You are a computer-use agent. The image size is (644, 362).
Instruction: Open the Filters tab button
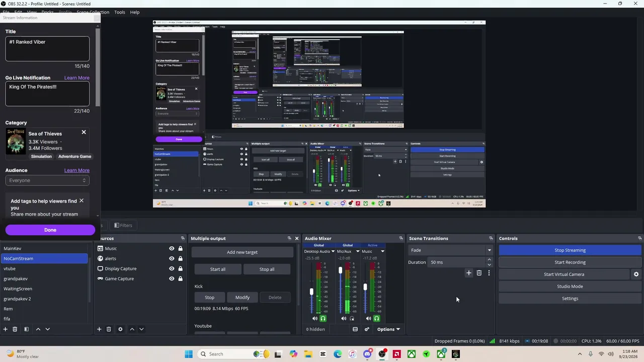tap(123, 225)
